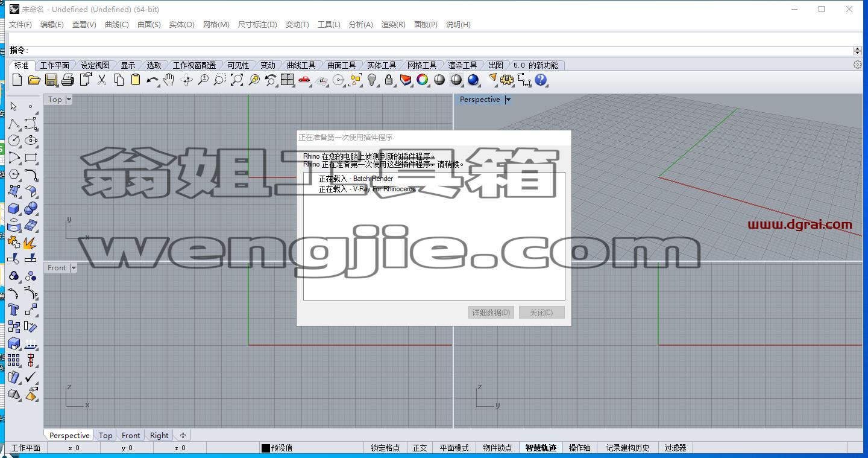Click the 详细数据(D) button in dialog
Screen dimensions: 868x458
pos(491,313)
